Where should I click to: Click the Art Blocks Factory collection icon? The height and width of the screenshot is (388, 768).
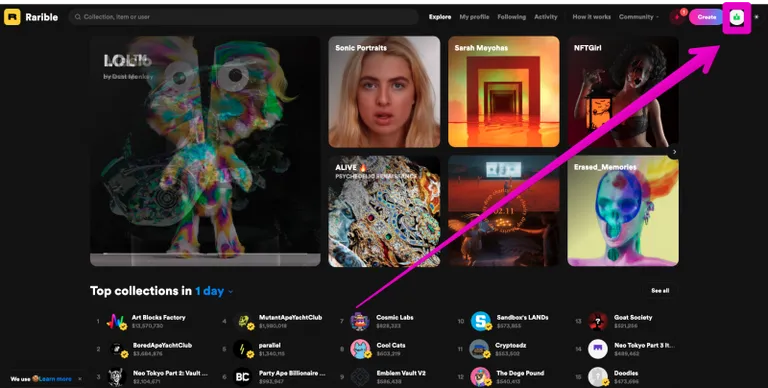pos(117,321)
